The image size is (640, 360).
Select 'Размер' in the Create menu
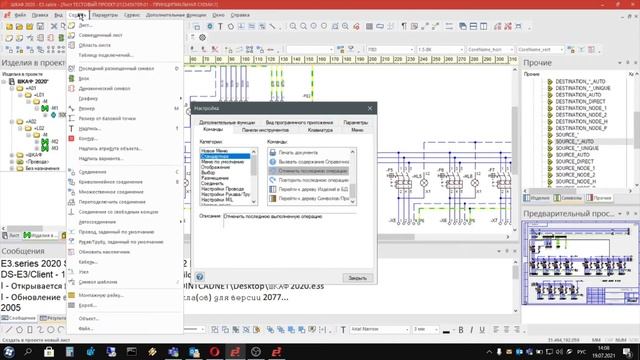tap(87, 109)
